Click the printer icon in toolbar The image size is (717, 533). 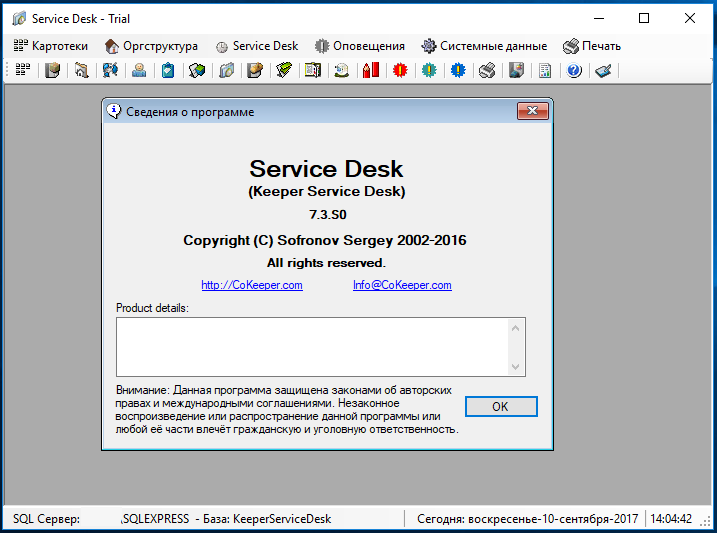(x=487, y=70)
